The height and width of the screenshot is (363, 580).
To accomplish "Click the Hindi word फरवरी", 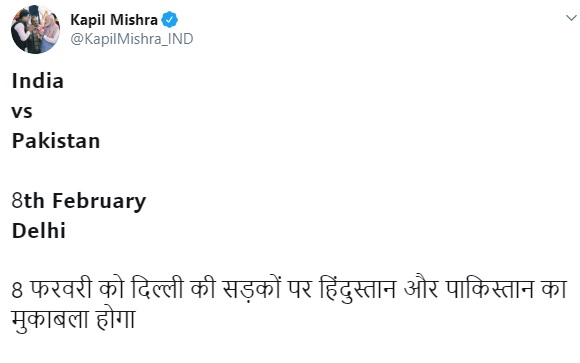I will tap(61, 289).
